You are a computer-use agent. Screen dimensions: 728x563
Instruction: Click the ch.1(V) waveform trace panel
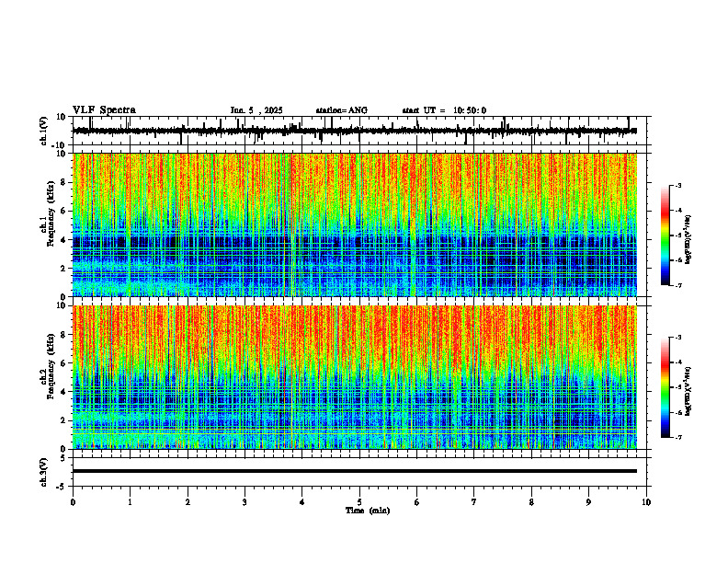click(361, 131)
